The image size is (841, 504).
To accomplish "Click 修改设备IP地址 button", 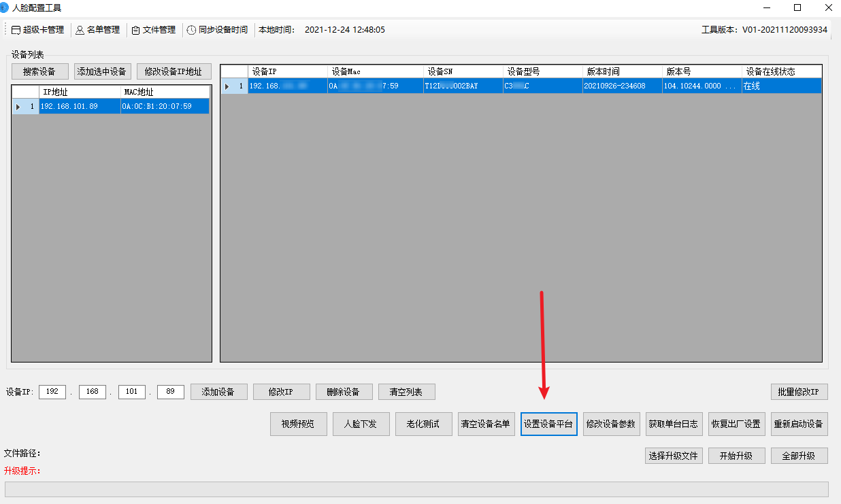I will point(174,71).
